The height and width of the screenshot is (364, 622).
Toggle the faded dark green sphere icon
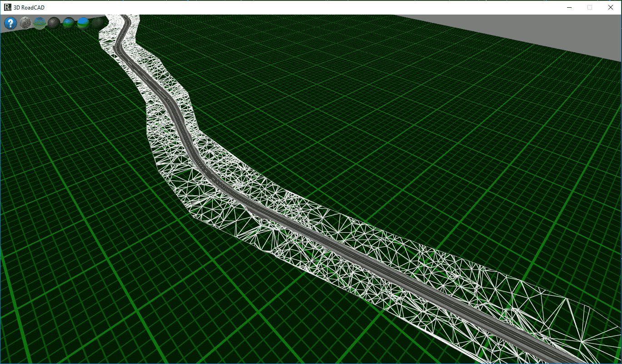point(97,23)
